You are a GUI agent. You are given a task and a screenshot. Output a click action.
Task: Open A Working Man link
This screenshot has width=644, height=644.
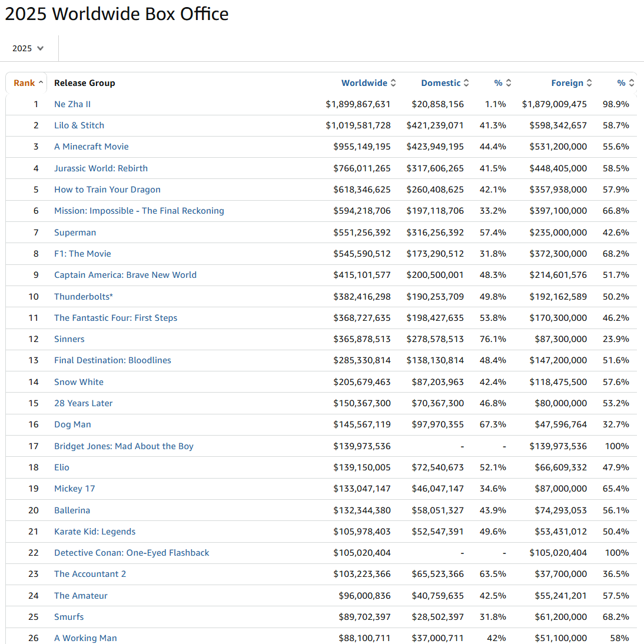pyautogui.click(x=85, y=638)
